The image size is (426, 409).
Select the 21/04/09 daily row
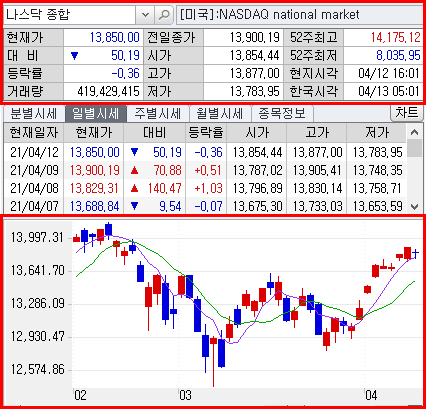[x=205, y=171]
